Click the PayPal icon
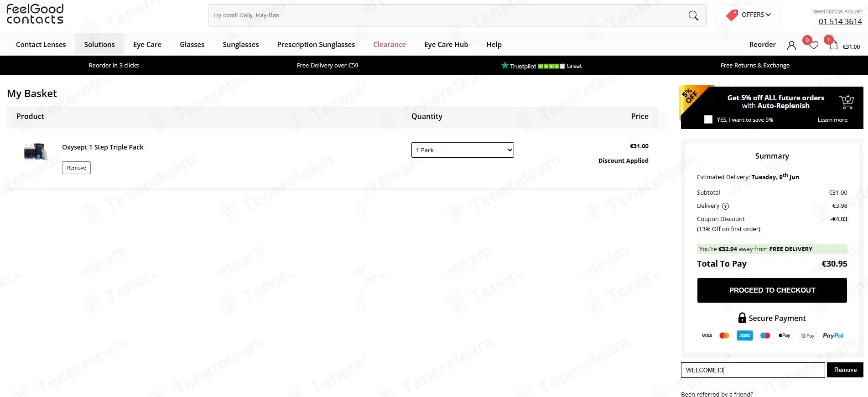 [x=833, y=335]
